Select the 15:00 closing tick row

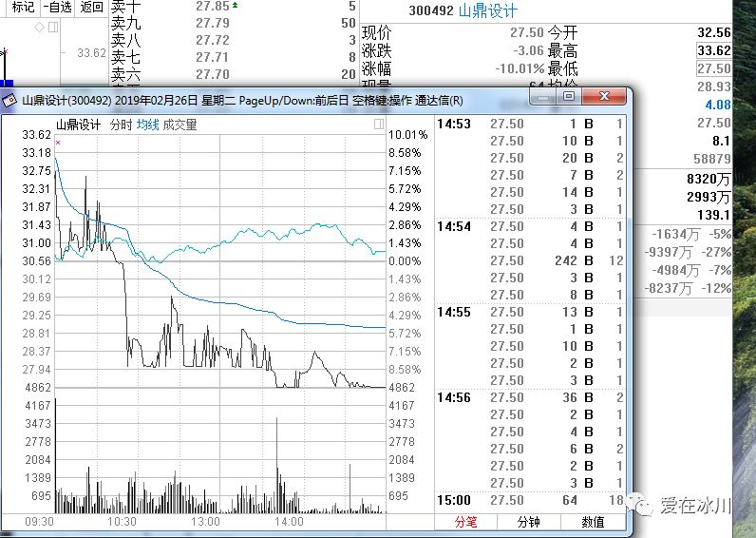pyautogui.click(x=530, y=500)
